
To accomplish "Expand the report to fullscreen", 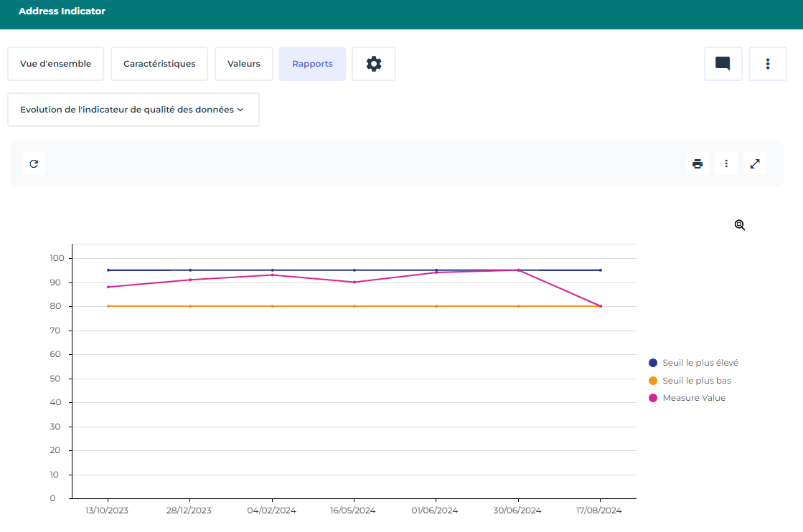I will click(754, 163).
